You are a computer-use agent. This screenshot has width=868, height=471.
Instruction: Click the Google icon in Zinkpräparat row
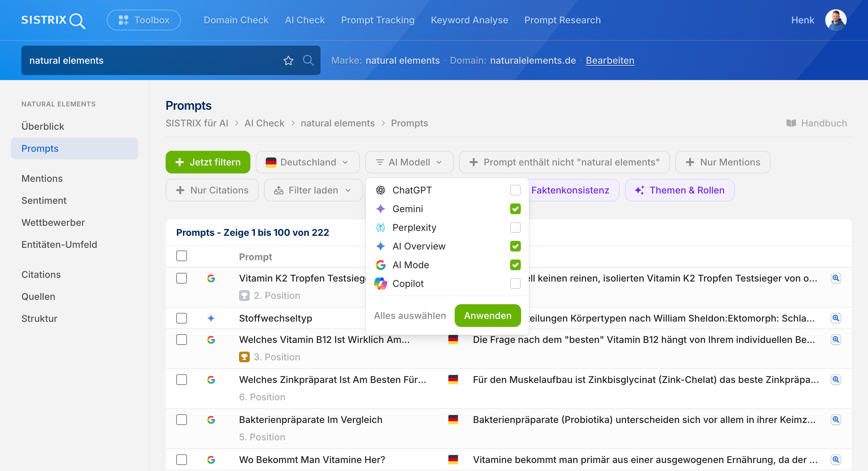(211, 380)
